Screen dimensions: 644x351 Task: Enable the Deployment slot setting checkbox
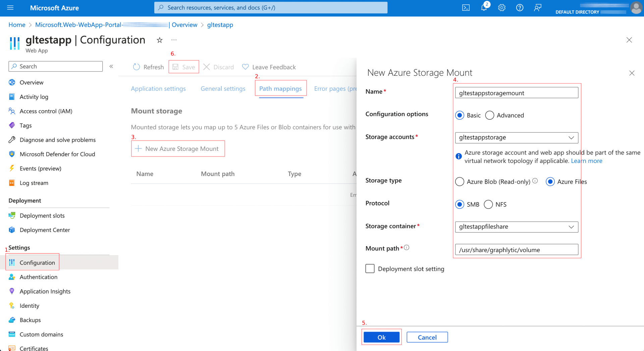tap(370, 269)
